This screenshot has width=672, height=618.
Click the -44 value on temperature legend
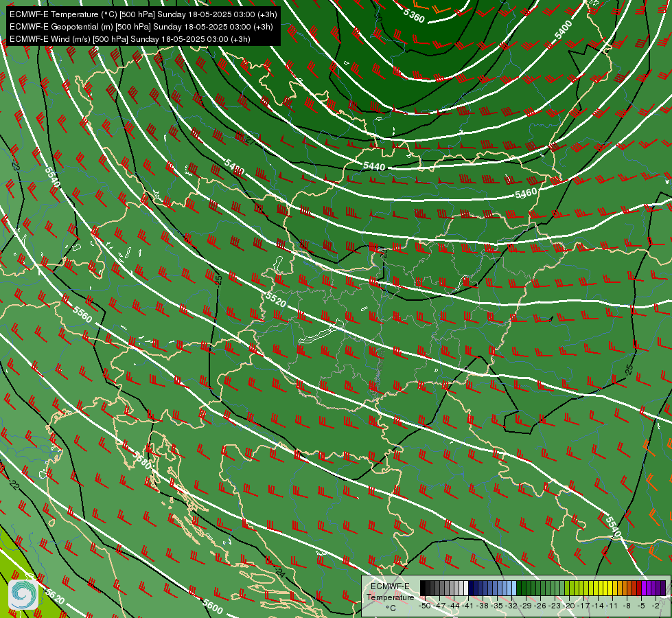454,606
